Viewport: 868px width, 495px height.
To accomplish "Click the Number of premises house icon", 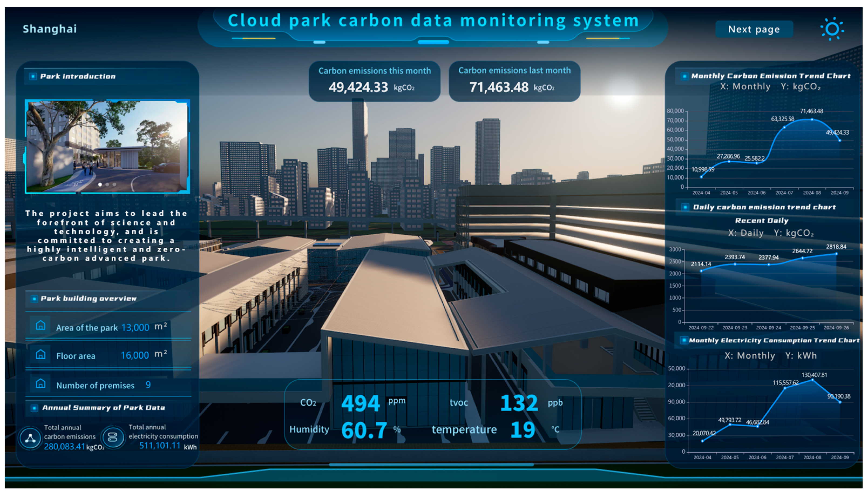I will coord(40,383).
